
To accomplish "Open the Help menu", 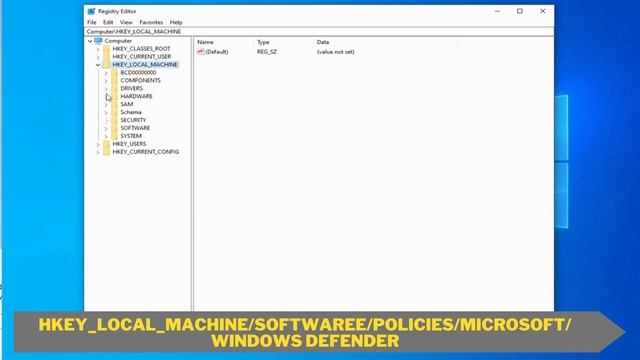I will point(176,22).
